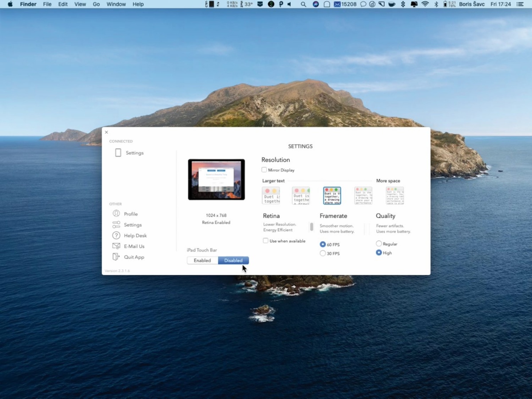Image resolution: width=532 pixels, height=399 pixels.
Task: Click the Retina description scrollbar
Action: pyautogui.click(x=312, y=227)
